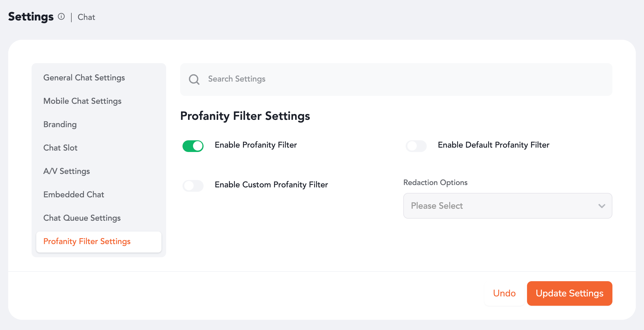
Task: Click the info icon beside Settings title
Action: (x=61, y=16)
